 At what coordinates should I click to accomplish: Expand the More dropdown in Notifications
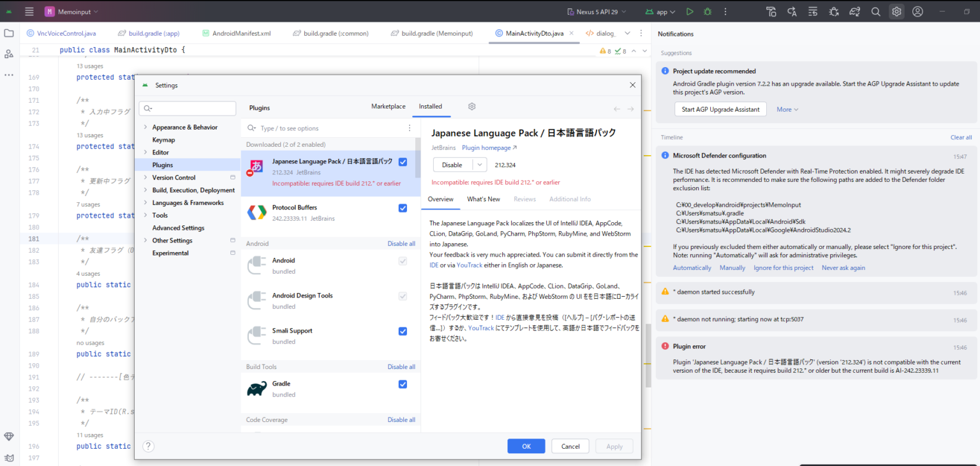[x=787, y=110]
